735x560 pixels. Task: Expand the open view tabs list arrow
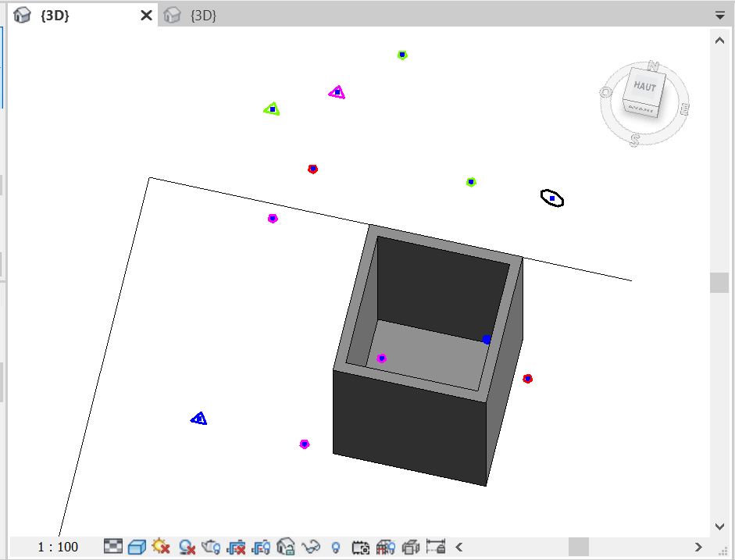[x=719, y=15]
